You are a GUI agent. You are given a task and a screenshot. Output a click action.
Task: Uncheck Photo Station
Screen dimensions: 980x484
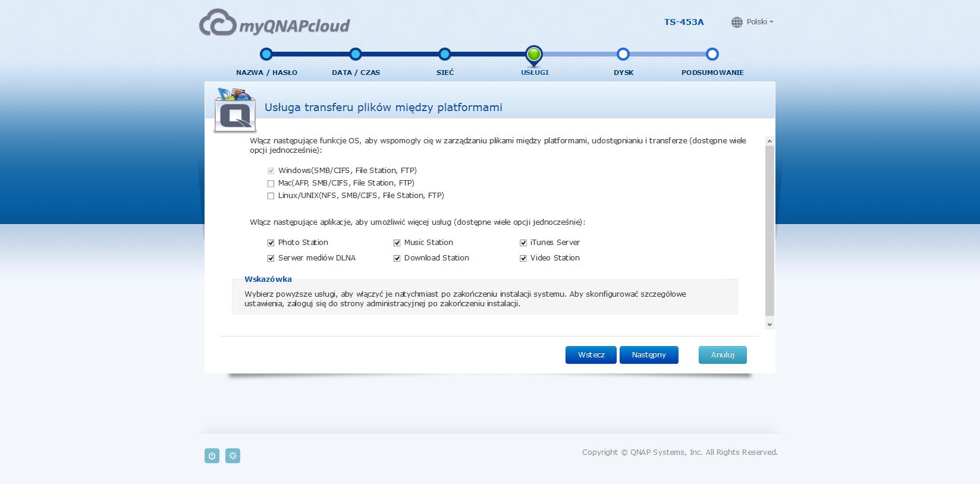tap(271, 243)
